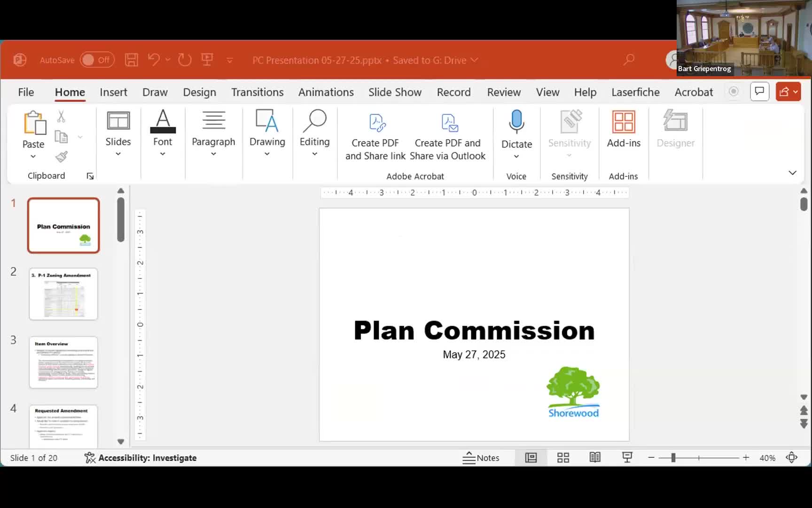Expand the Dictate language dropdown

coord(516,156)
